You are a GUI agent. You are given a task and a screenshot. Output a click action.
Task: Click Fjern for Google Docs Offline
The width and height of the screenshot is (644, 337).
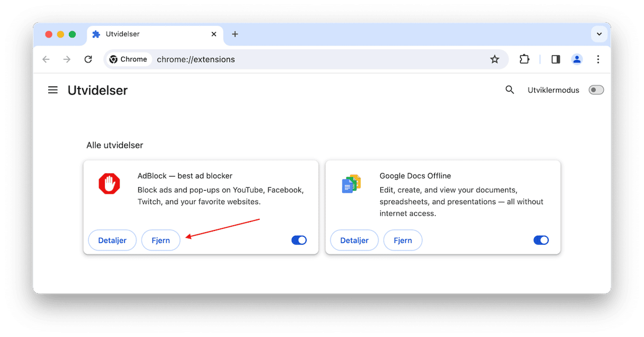(403, 240)
